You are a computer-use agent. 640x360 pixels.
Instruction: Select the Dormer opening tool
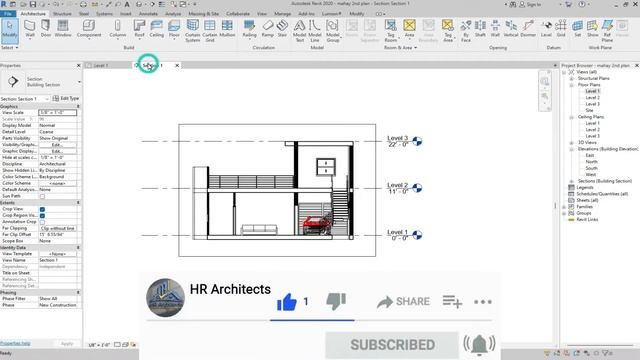pos(528,29)
